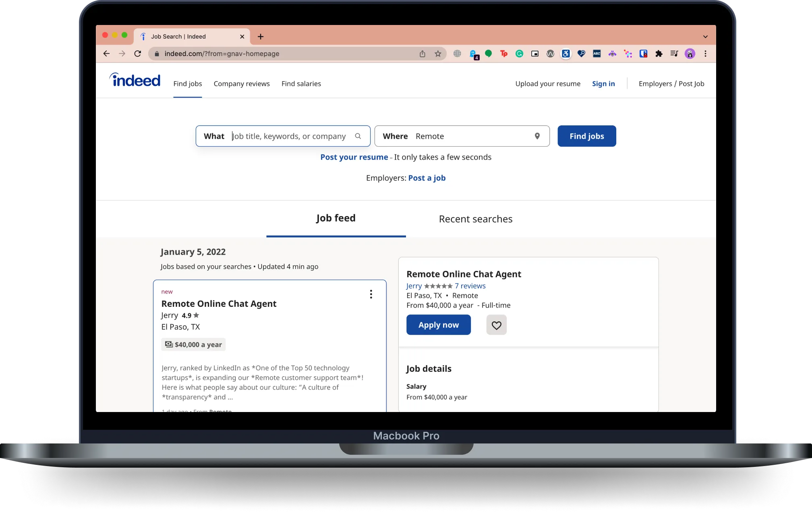812x512 pixels.
Task: Go back with the browser back arrow
Action: coord(106,54)
